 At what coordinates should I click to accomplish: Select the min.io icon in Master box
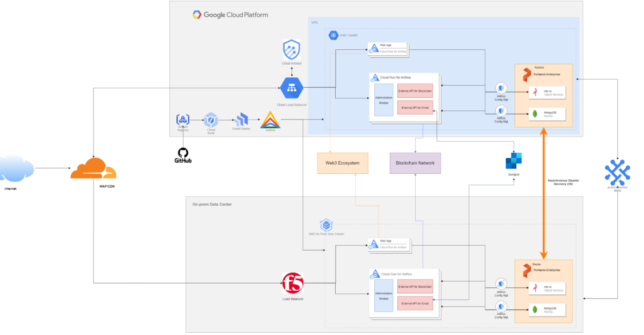(535, 288)
